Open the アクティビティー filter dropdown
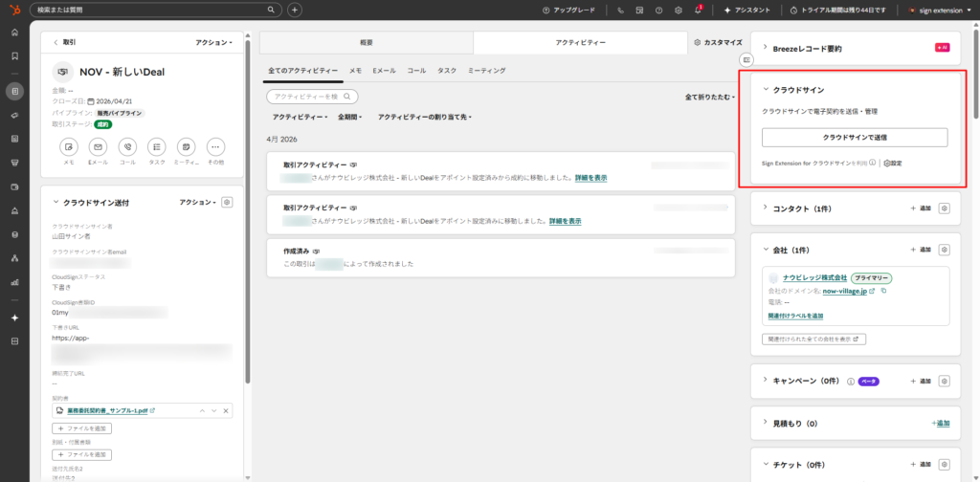The width and height of the screenshot is (980, 482). click(x=300, y=117)
